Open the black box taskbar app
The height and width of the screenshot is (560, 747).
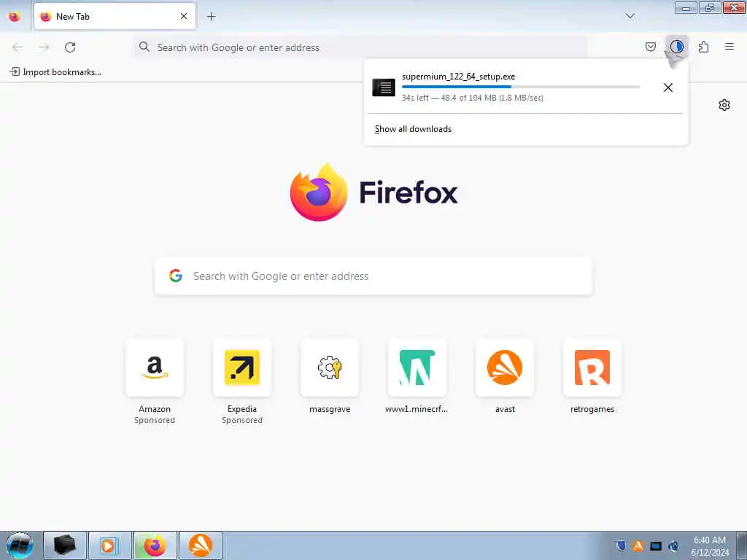pyautogui.click(x=65, y=545)
